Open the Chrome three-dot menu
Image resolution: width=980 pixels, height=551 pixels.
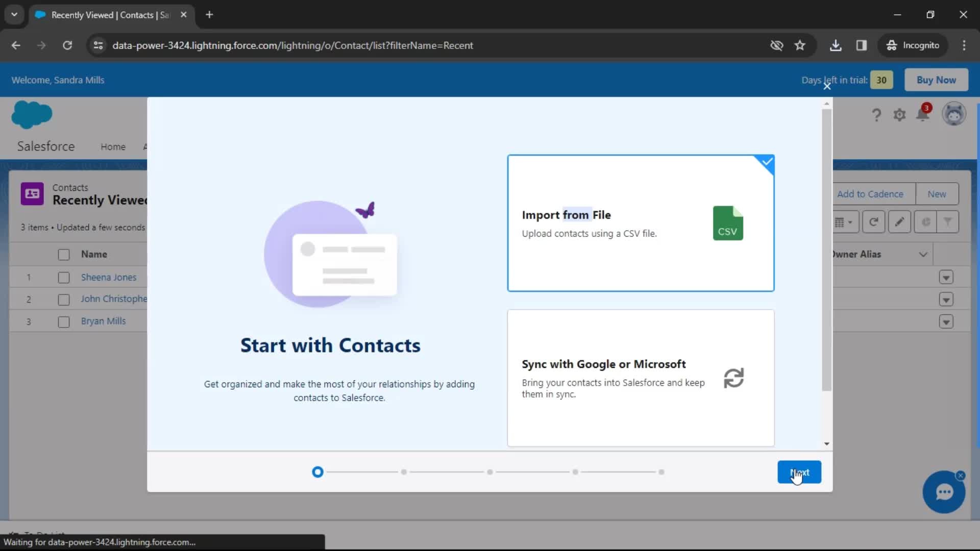pos(964,45)
